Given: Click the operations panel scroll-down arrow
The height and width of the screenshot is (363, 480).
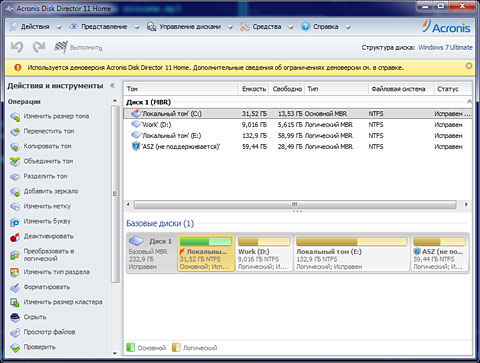Looking at the screenshot, I should [115, 353].
